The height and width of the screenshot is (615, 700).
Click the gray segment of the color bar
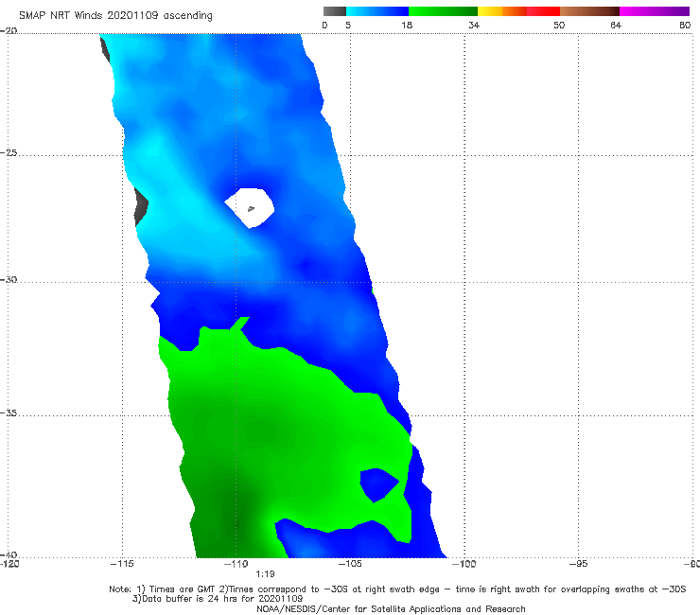[x=335, y=11]
